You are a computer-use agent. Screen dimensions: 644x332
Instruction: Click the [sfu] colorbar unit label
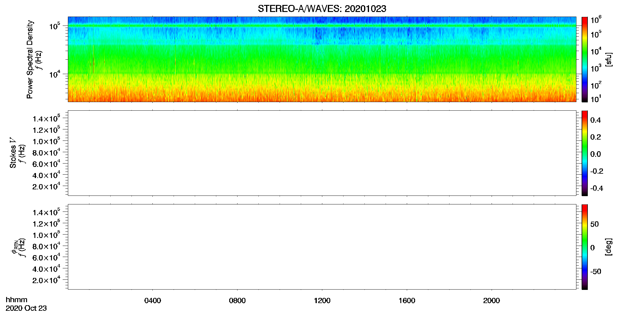click(608, 59)
